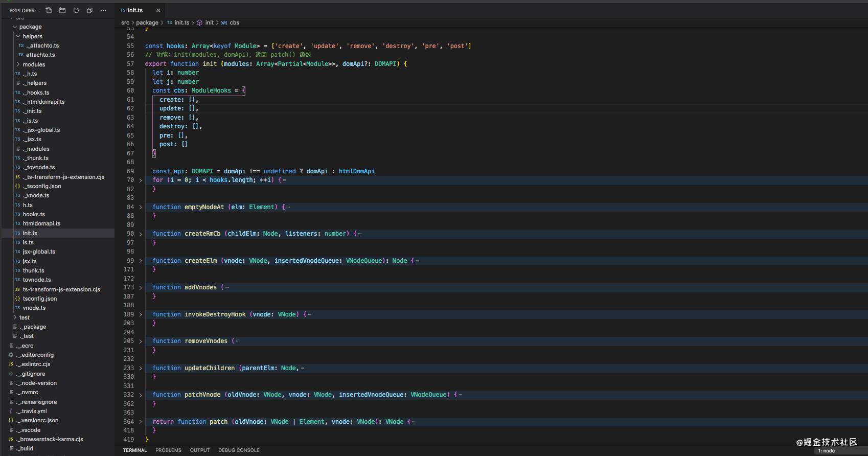This screenshot has width=868, height=456.
Task: Click 'ModuleHooks' type on line 60
Action: [x=211, y=90]
